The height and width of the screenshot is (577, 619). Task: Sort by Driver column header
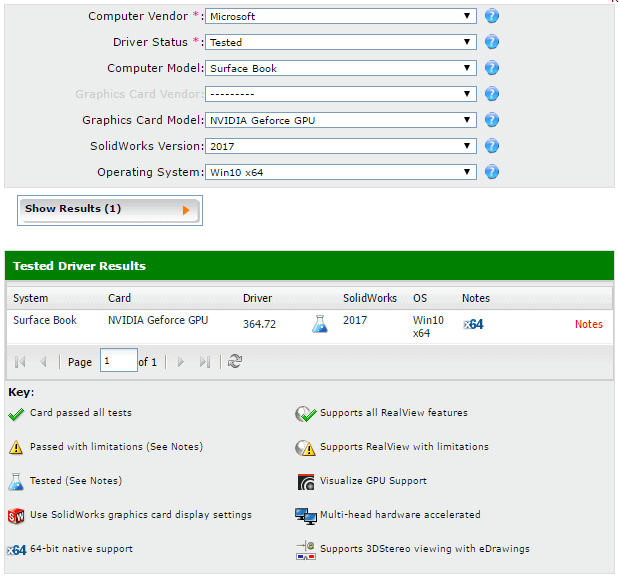click(257, 298)
